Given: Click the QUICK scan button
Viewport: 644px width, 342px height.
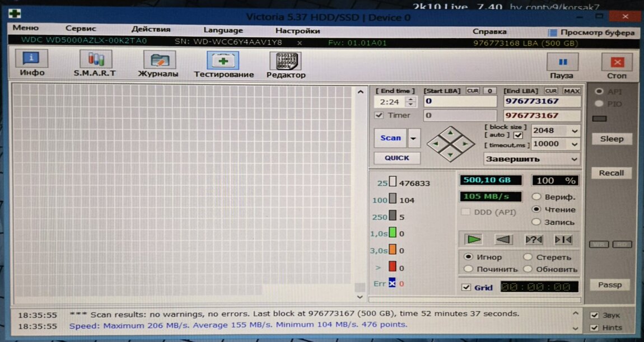Looking at the screenshot, I should (x=396, y=158).
